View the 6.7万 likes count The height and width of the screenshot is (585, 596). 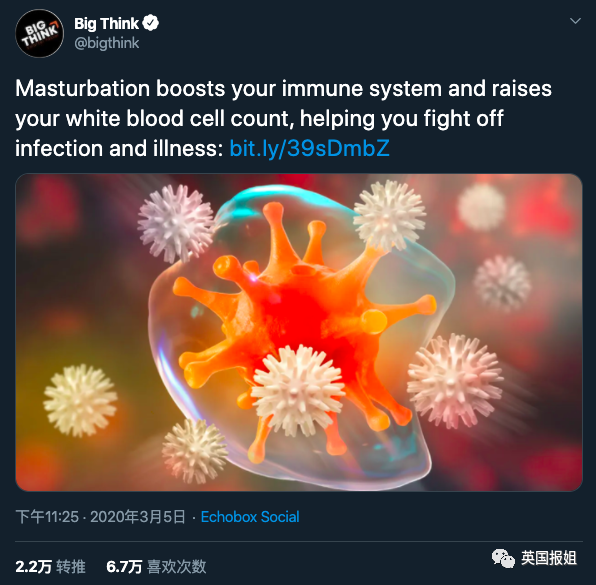pos(124,567)
